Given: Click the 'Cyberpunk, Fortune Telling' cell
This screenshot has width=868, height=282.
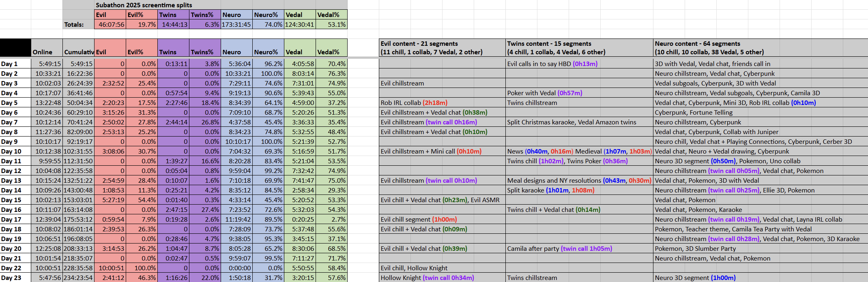Looking at the screenshot, I should (x=761, y=112).
